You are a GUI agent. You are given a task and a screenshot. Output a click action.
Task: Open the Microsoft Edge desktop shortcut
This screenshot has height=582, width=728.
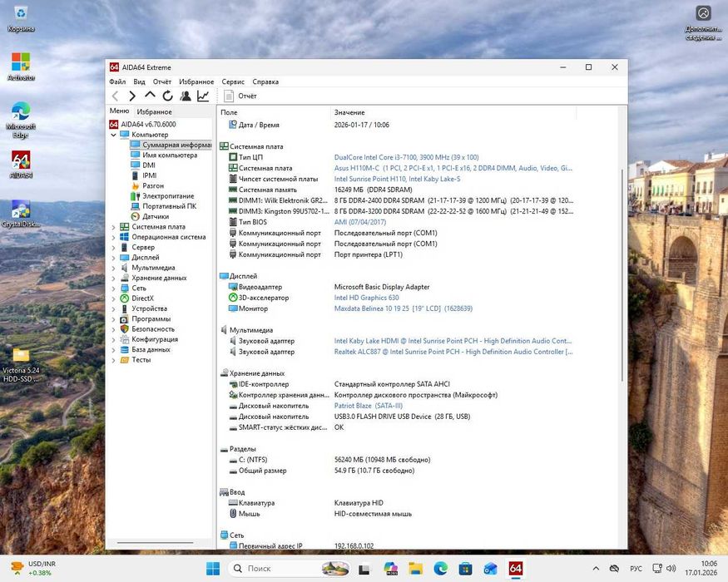pos(21,121)
